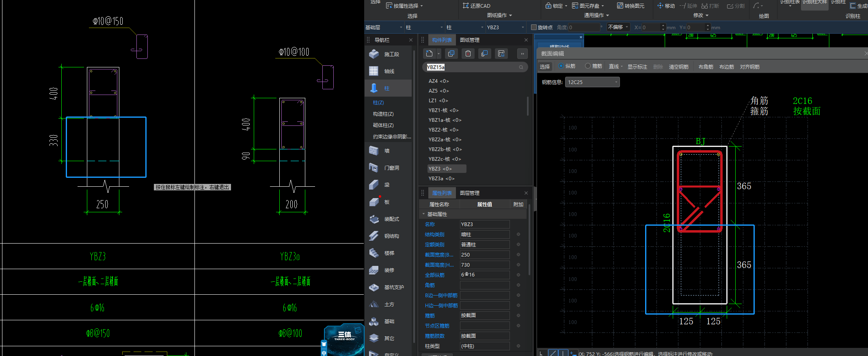Click the 清空钢筋 button
Image resolution: width=868 pixels, height=356 pixels.
click(679, 67)
